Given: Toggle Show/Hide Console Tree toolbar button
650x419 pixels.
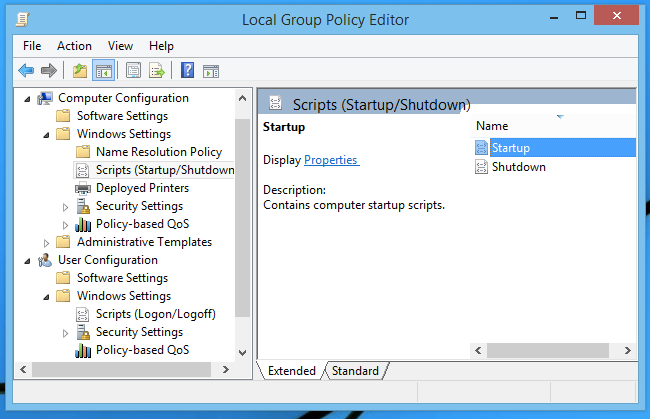Looking at the screenshot, I should 104,70.
